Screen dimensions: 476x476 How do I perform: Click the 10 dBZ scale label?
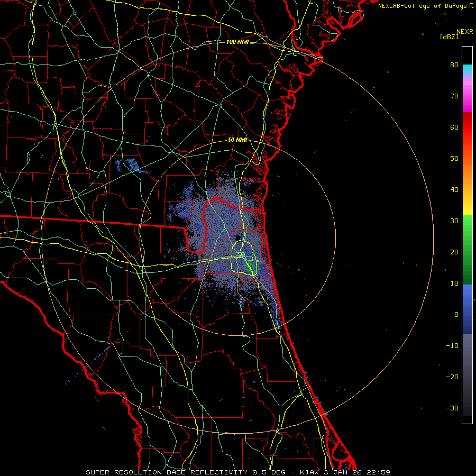click(x=454, y=283)
